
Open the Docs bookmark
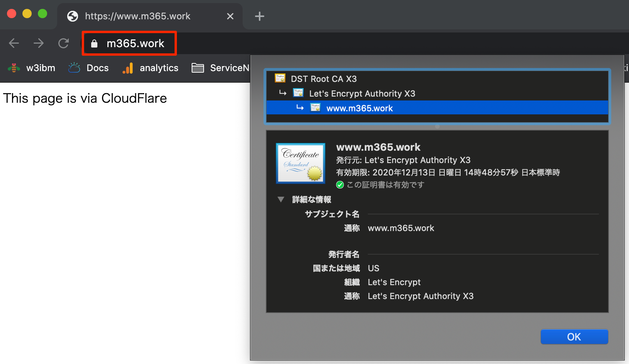(x=88, y=68)
